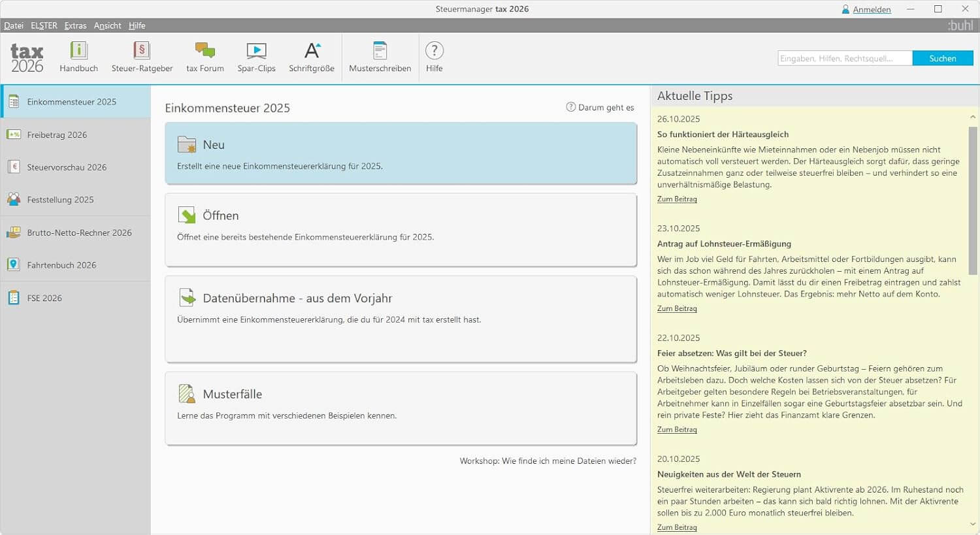Open Zum Beitrag link for Härteausgleich
This screenshot has width=980, height=535.
677,199
